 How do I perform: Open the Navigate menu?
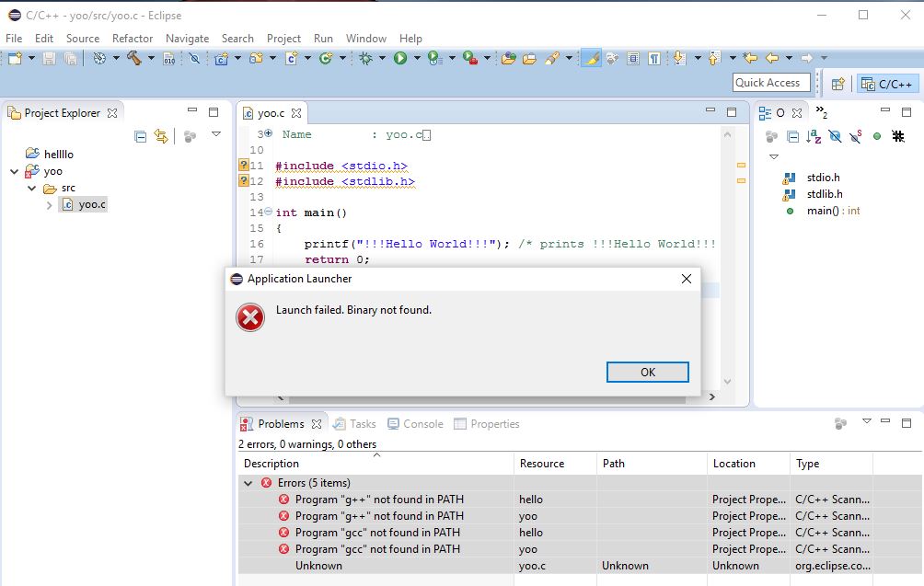[188, 39]
